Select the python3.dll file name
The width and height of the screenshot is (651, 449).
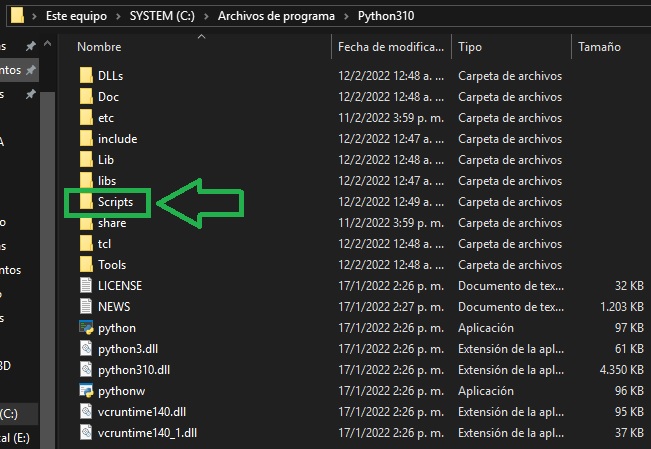point(128,349)
